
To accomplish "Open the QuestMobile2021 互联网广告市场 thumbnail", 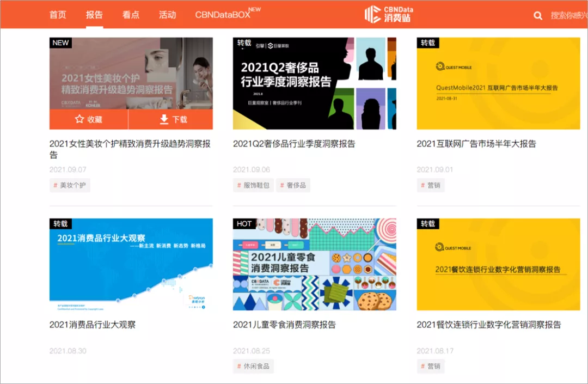I will click(498, 83).
